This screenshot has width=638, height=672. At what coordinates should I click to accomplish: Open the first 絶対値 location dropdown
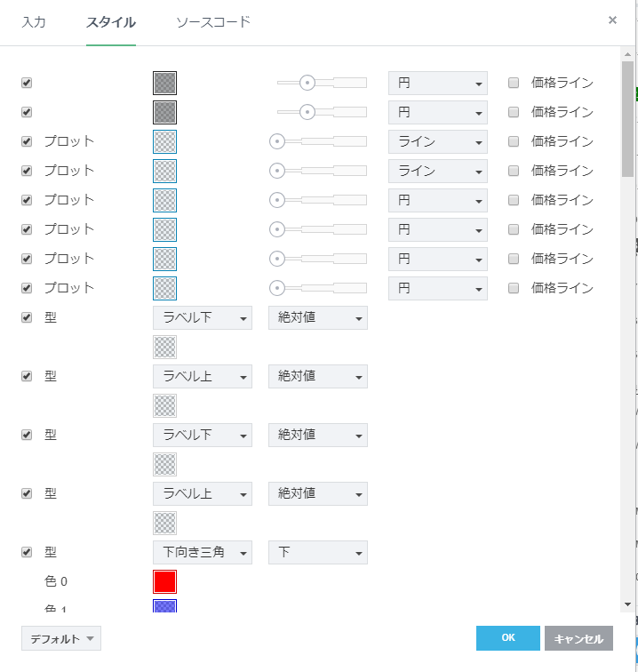click(x=317, y=317)
